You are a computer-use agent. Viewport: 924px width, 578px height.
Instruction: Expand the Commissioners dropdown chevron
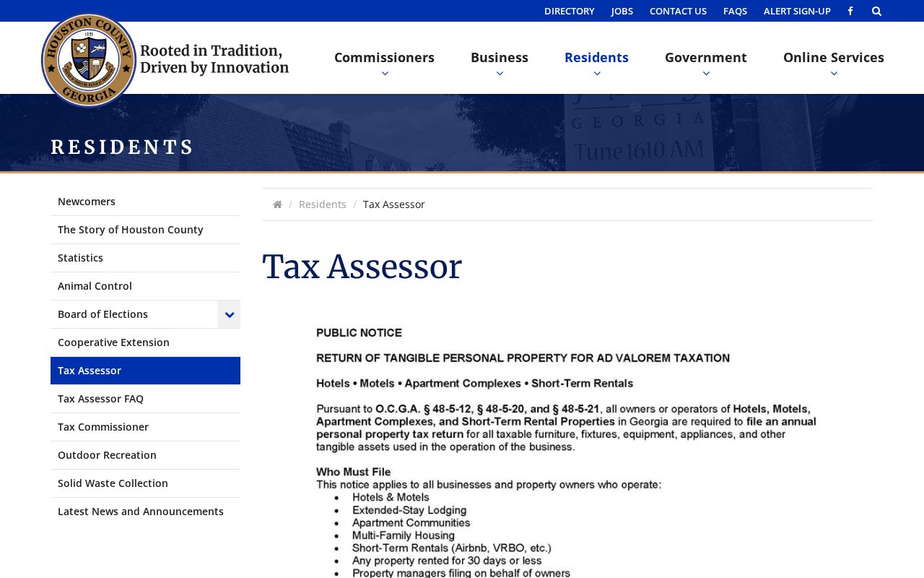coord(385,73)
